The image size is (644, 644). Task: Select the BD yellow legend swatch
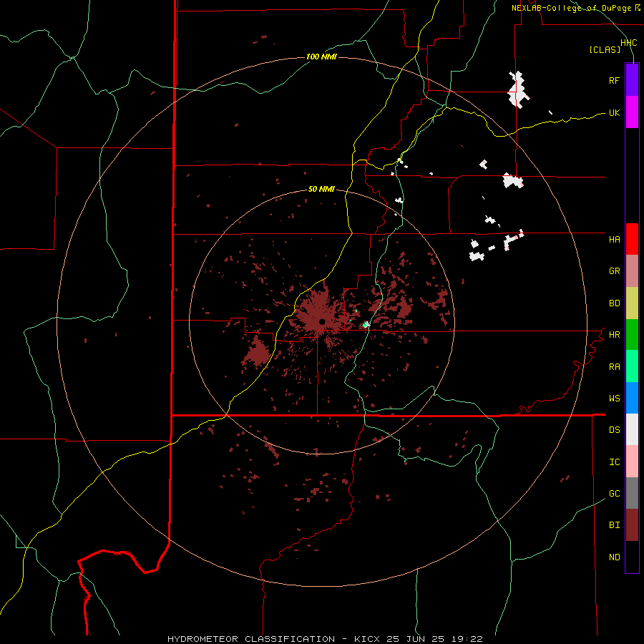(632, 303)
